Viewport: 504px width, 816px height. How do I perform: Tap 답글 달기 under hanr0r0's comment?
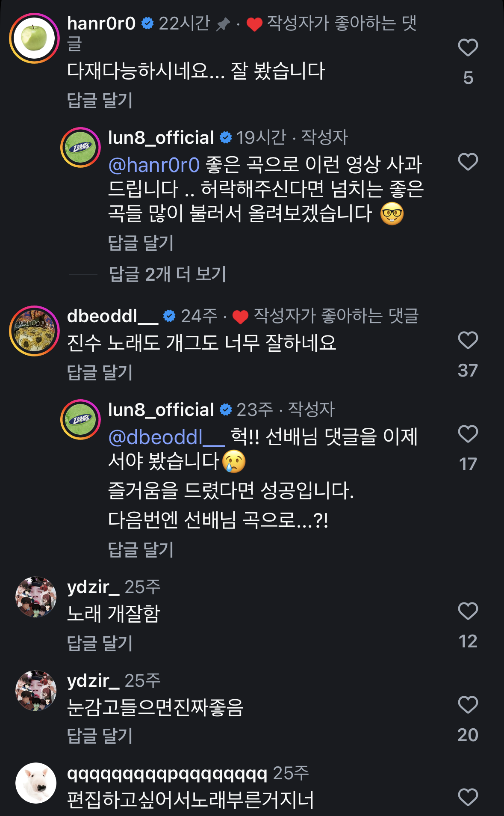[x=100, y=101]
